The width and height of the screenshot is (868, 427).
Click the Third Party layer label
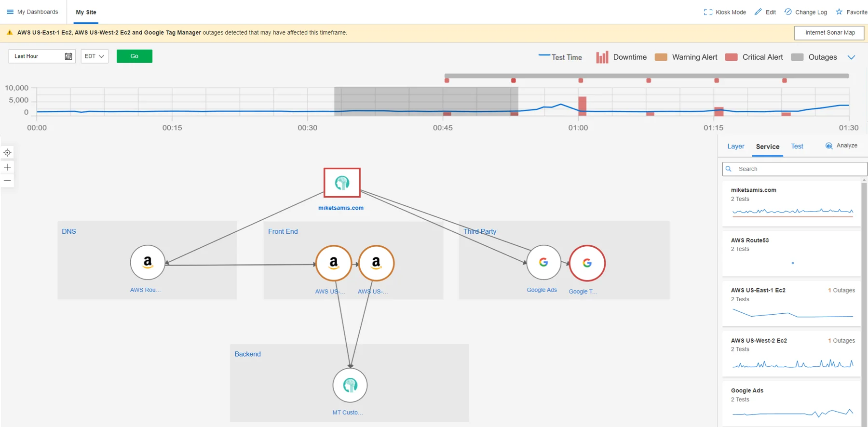(x=480, y=232)
